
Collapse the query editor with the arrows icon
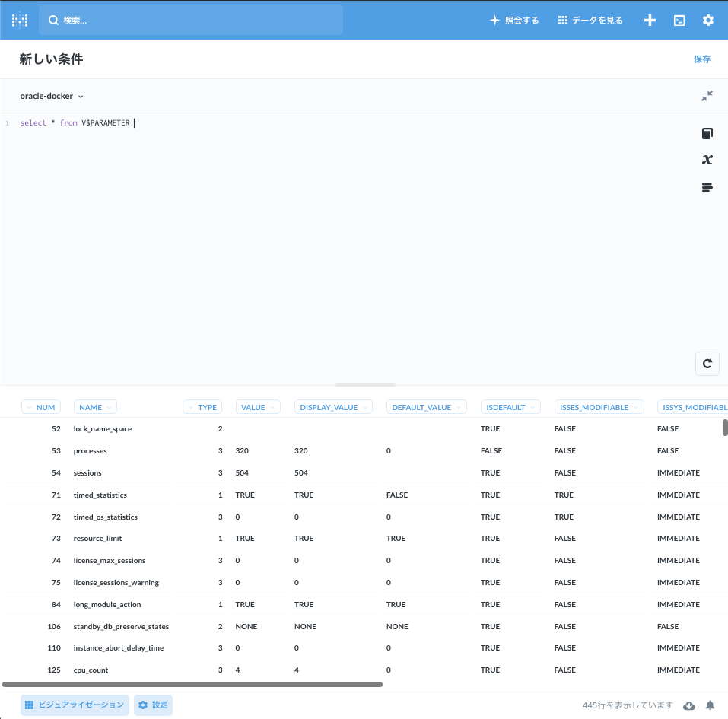[707, 96]
